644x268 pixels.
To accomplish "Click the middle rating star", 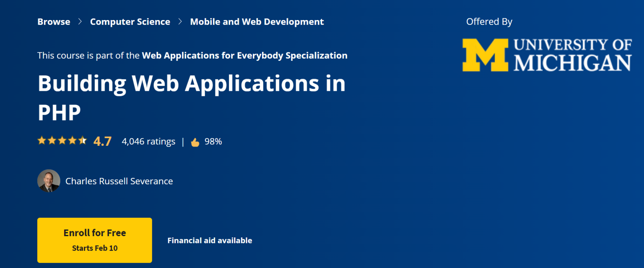I will pos(62,140).
